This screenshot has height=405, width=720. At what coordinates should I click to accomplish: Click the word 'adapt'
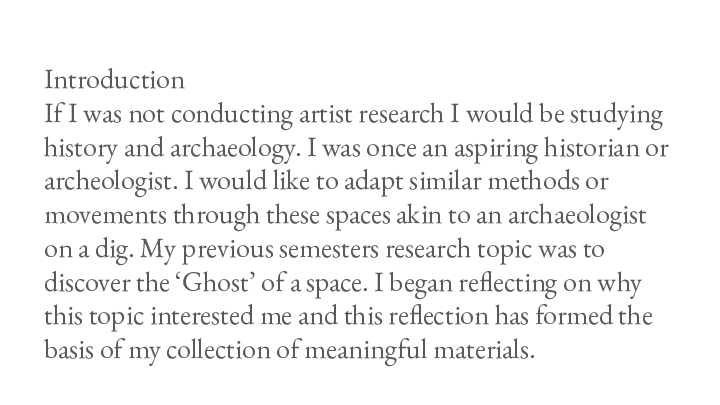click(x=358, y=186)
